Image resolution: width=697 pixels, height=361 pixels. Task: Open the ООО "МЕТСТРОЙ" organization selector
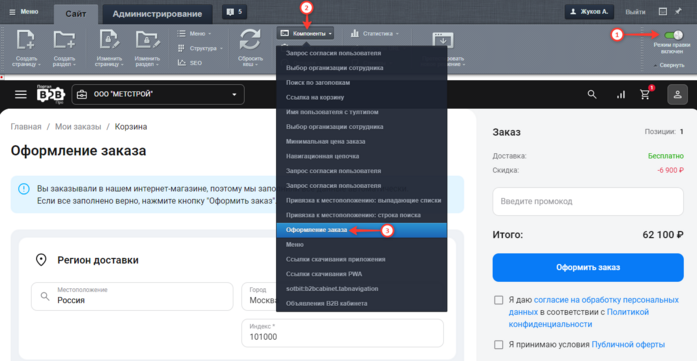pyautogui.click(x=158, y=95)
